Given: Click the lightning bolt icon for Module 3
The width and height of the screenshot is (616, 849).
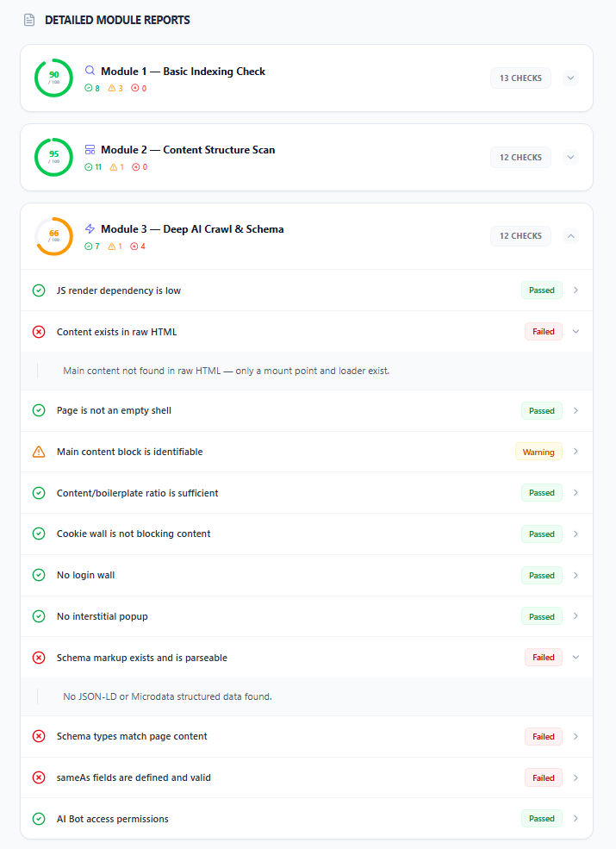Looking at the screenshot, I should pyautogui.click(x=89, y=228).
